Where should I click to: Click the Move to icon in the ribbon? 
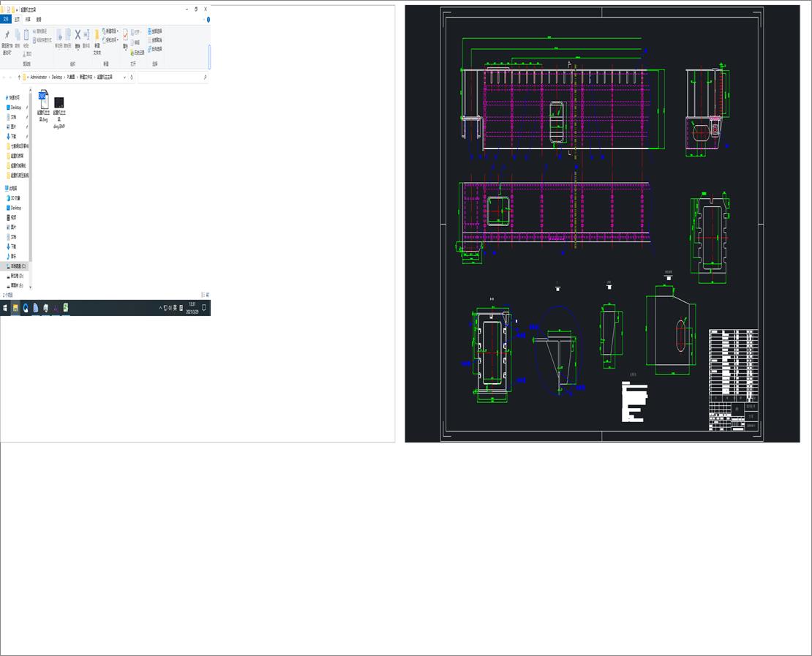(59, 34)
